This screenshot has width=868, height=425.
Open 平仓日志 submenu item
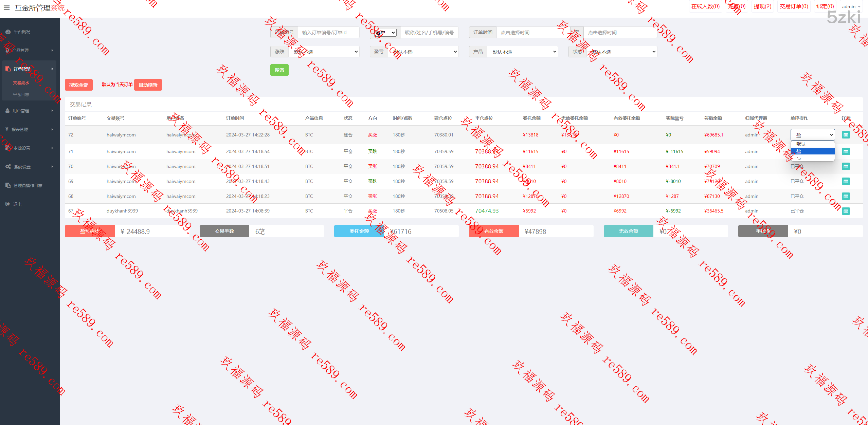pyautogui.click(x=21, y=95)
